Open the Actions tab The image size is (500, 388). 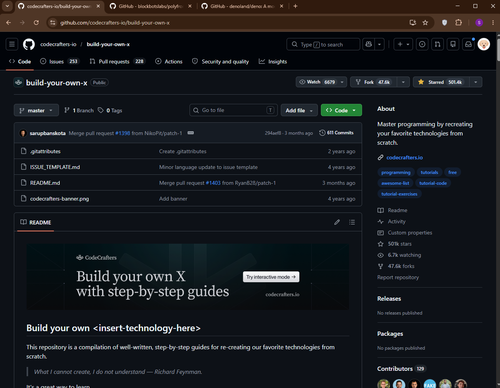pyautogui.click(x=169, y=61)
